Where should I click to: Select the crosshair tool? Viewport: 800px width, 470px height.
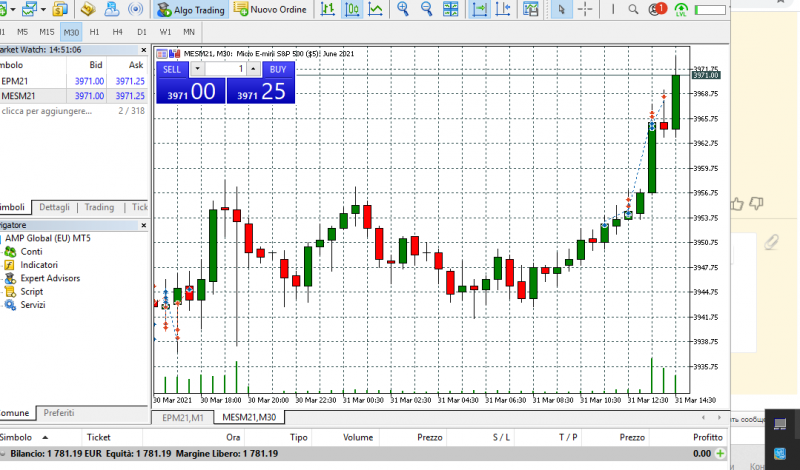coord(585,9)
